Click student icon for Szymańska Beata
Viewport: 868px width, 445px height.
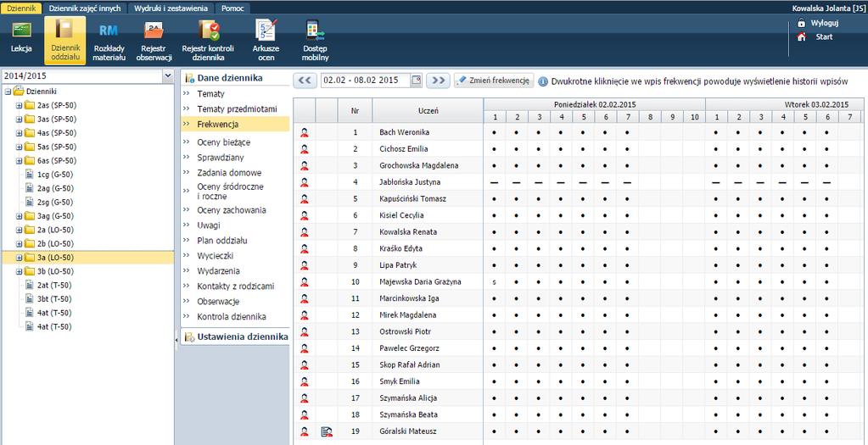305,414
